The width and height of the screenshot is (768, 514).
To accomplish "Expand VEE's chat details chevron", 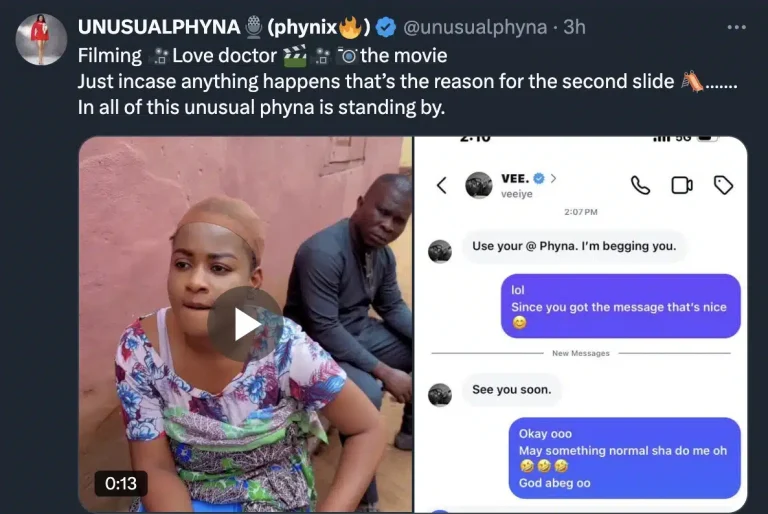I will tap(553, 178).
